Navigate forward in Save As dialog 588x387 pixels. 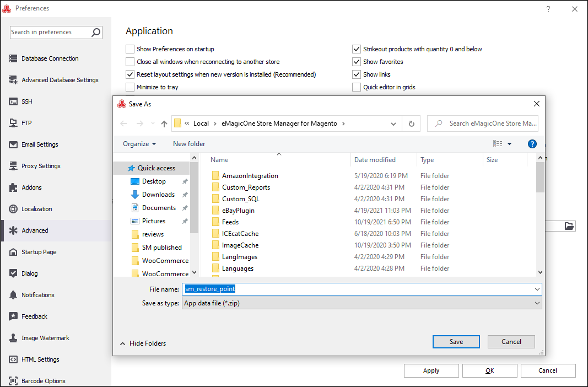click(140, 123)
